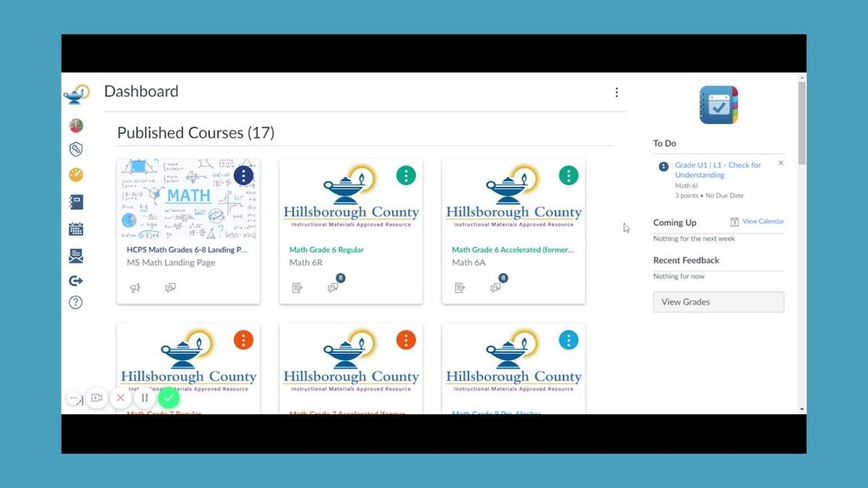The width and height of the screenshot is (868, 488).
Task: Open Dashboard options three-dot menu
Action: click(616, 92)
